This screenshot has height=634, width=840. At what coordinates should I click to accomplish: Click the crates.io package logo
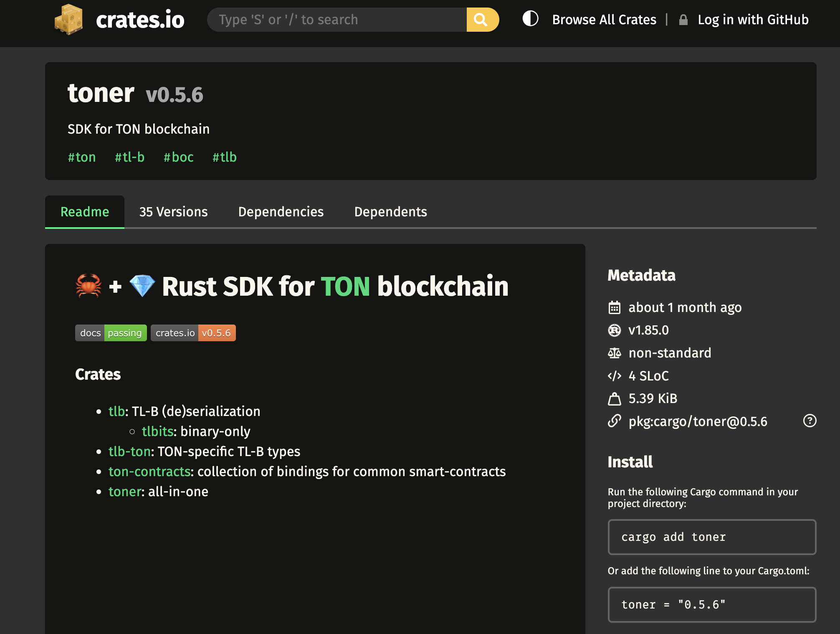[x=69, y=19]
